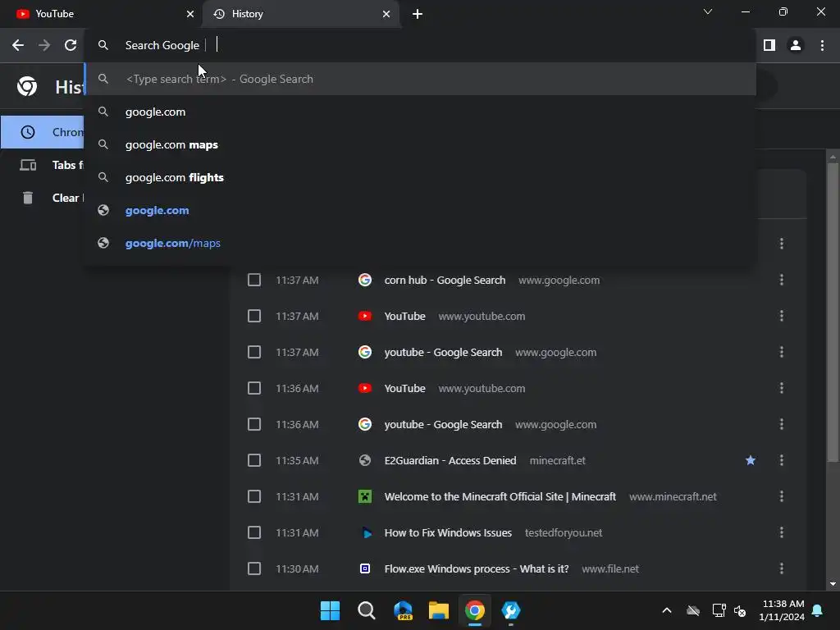Close the History tab
The image size is (840, 630).
386,14
